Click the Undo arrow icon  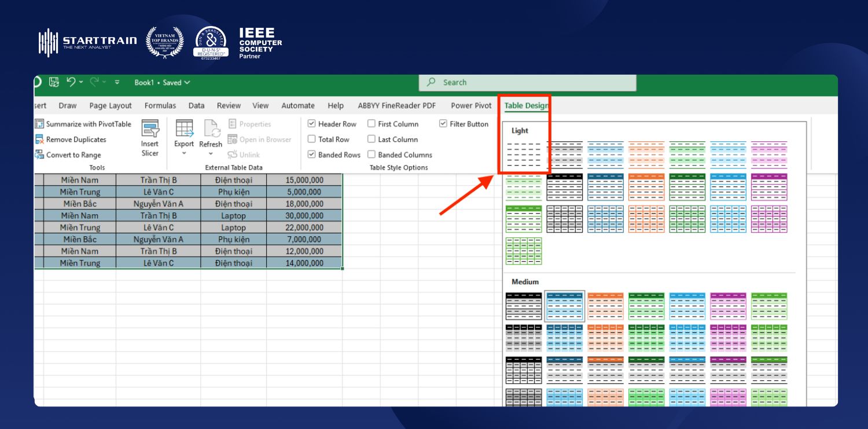pyautogui.click(x=71, y=82)
